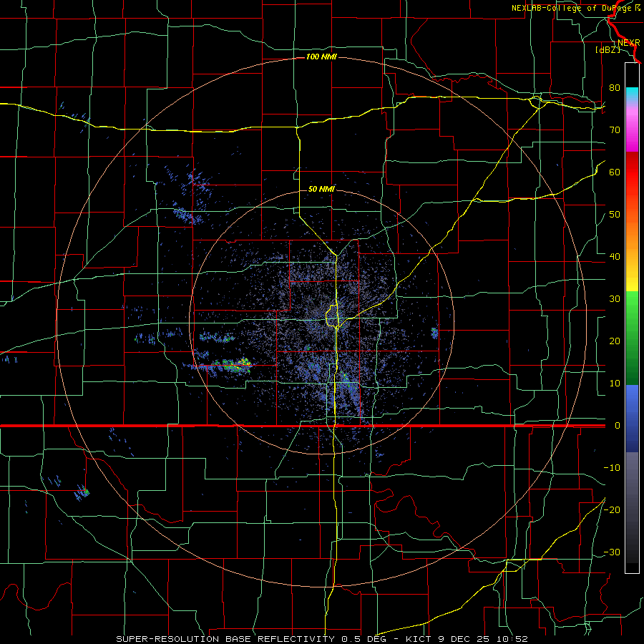Click the -20 value on the dBZ scale
The height and width of the screenshot is (644, 644).
[x=612, y=509]
